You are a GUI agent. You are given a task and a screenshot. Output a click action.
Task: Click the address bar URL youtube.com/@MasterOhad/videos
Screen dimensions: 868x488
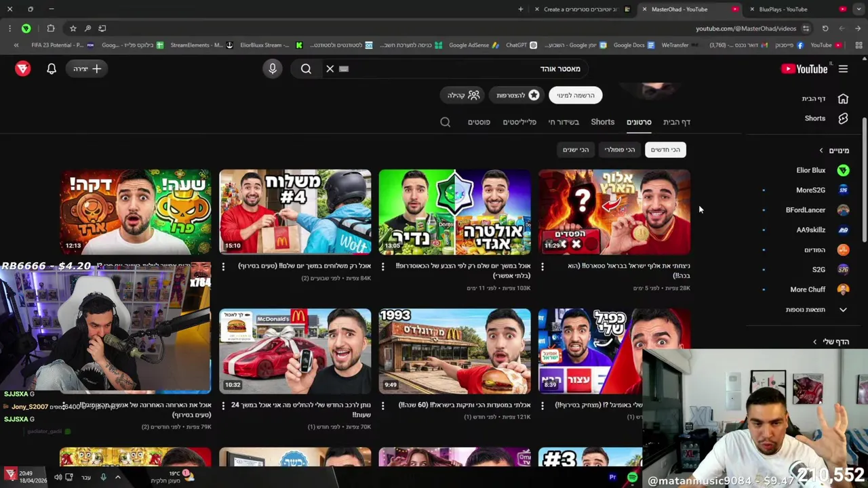pyautogui.click(x=746, y=28)
